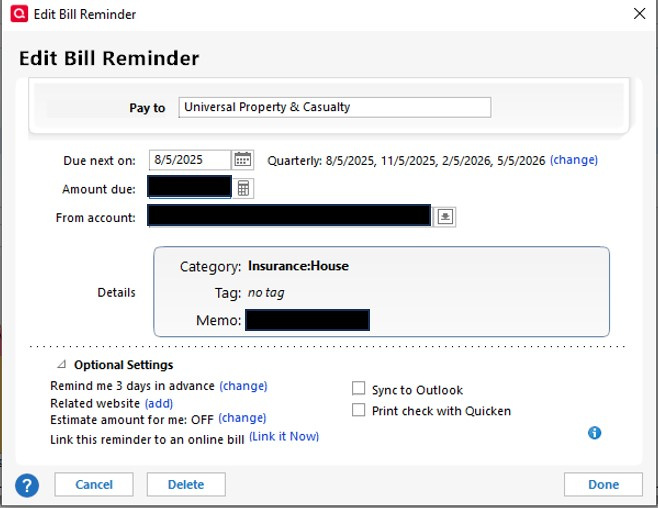Change Estimate amount for me setting
The image size is (658, 508).
pos(242,418)
